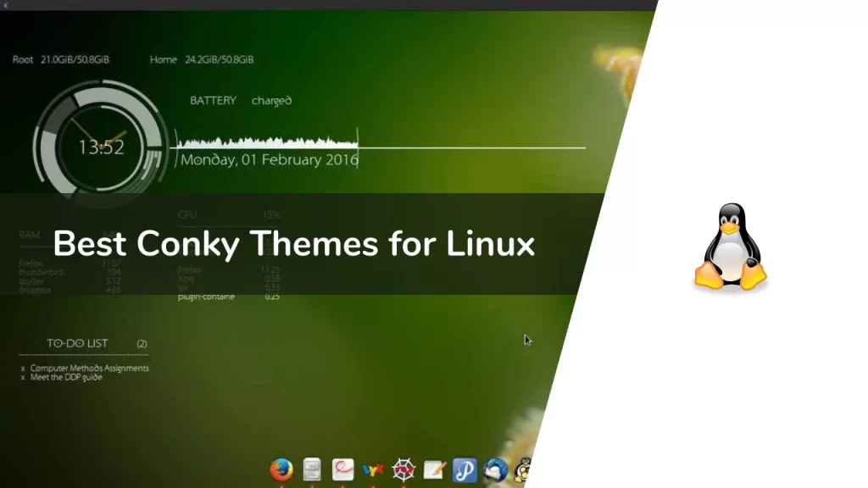The width and height of the screenshot is (868, 488).
Task: Open the Evince document viewer dock icon
Action: [x=342, y=469]
